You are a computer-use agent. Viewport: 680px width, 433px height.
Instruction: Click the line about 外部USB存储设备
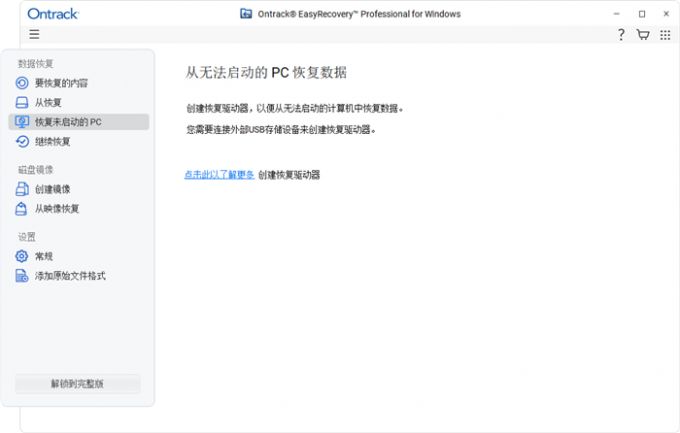click(281, 129)
